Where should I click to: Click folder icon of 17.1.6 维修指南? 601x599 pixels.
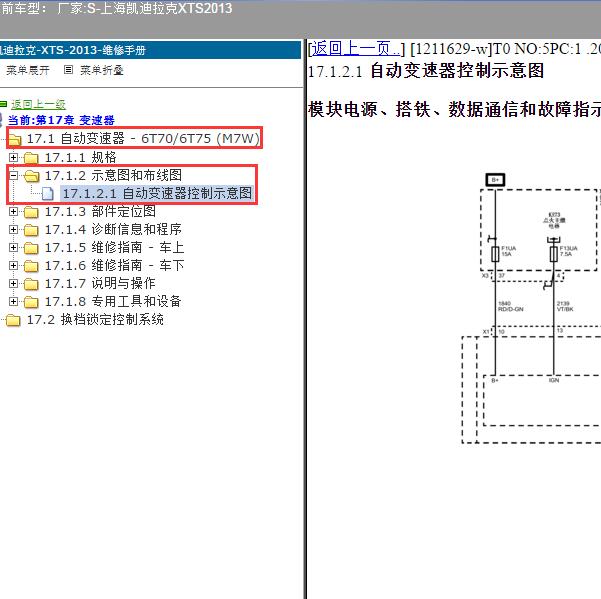[31, 266]
